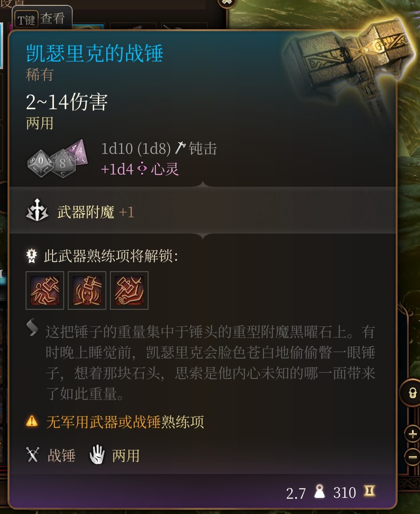
Task: Click the T键 查看 inspect button
Action: 41,19
